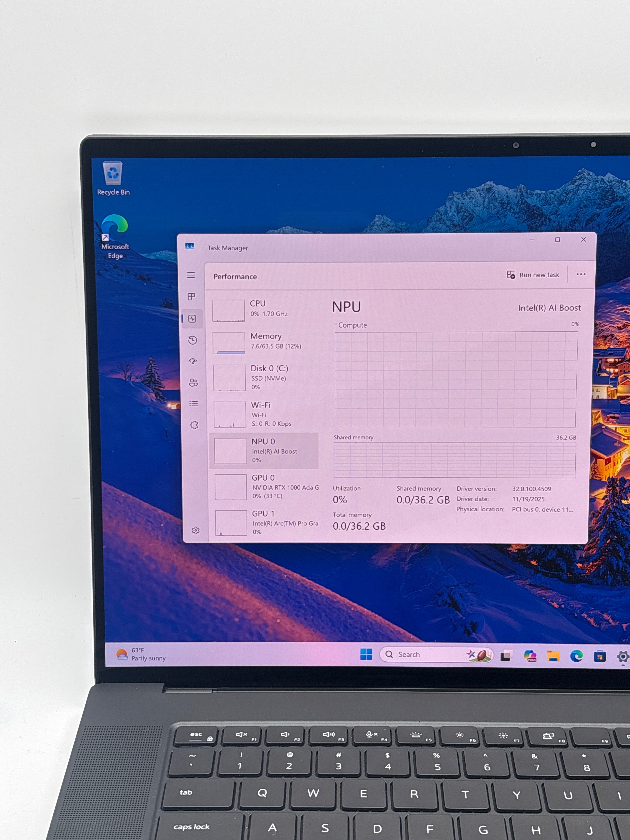Screen dimensions: 630x840
Task: Click the Task Manager app icon in title bar
Action: 190,246
